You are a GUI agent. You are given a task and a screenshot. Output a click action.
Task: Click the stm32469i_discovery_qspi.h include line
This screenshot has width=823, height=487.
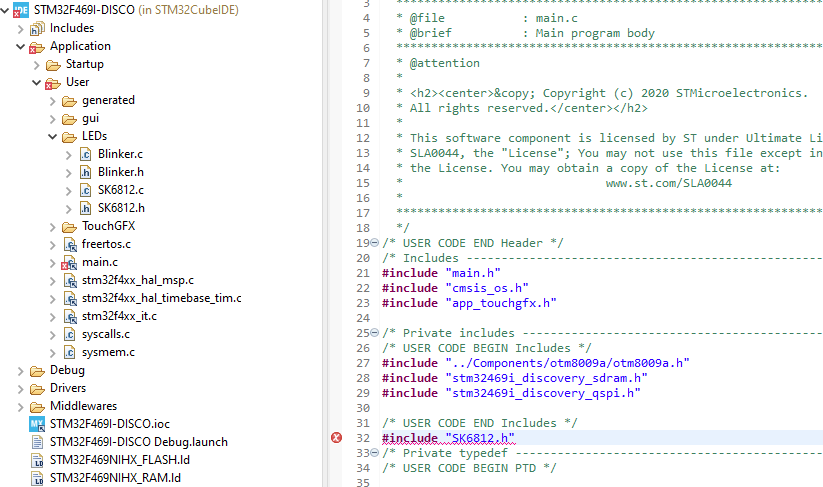coord(511,393)
